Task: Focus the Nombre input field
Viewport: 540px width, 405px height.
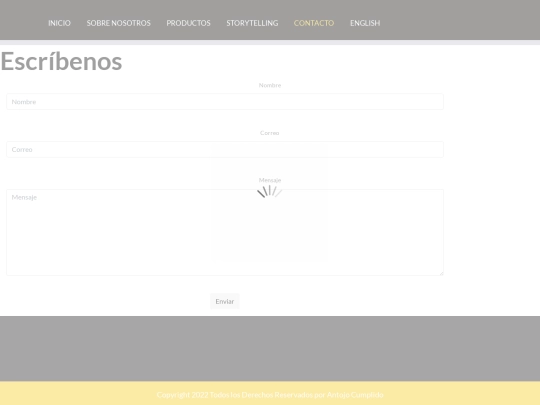Action: [x=225, y=102]
